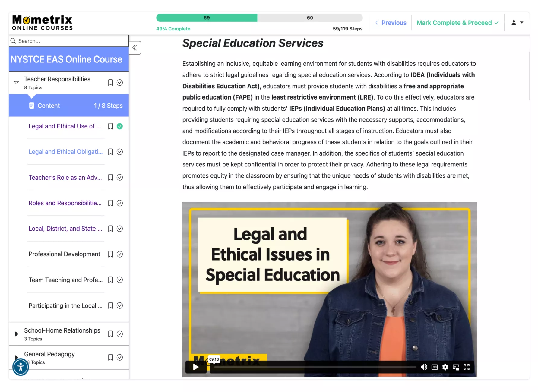Screen dimensions: 538x392
Task: Expand the School-Home Relationships section
Action: coord(17,334)
